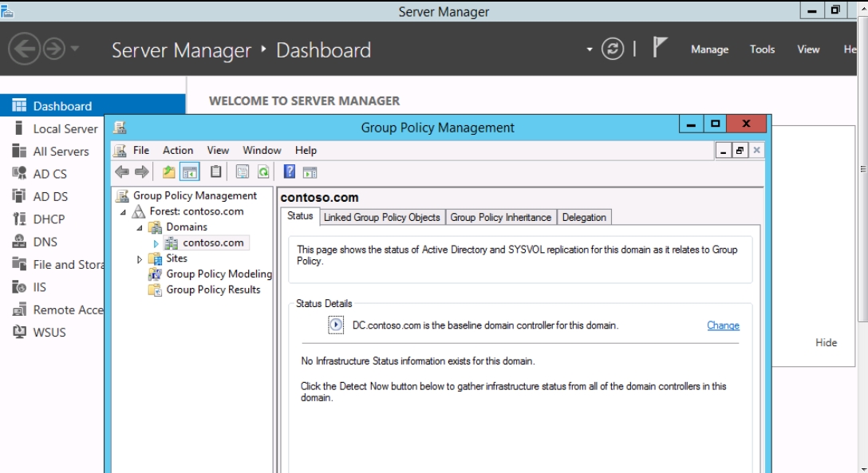This screenshot has width=868, height=473.
Task: Click the clipboard Paste toolbar icon
Action: coord(216,172)
